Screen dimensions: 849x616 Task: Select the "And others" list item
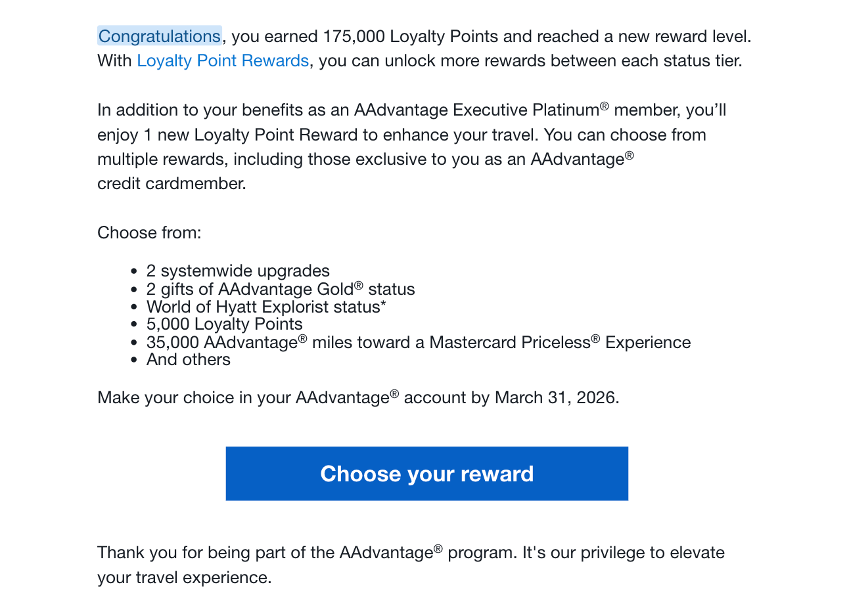tap(189, 360)
